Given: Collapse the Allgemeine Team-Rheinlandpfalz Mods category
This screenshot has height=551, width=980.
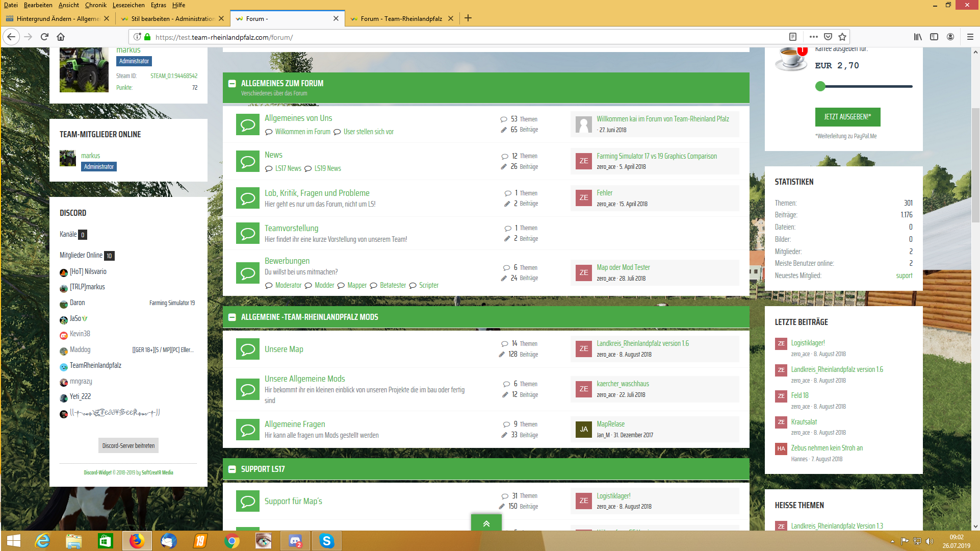Looking at the screenshot, I should pos(232,317).
